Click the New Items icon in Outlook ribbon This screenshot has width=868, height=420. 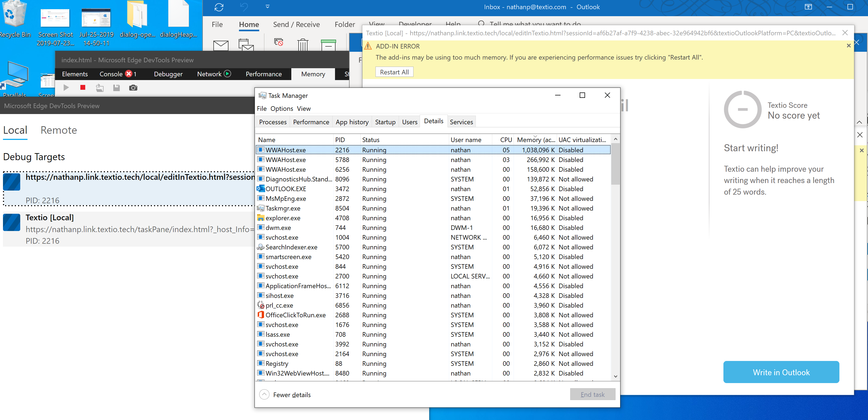click(x=246, y=45)
